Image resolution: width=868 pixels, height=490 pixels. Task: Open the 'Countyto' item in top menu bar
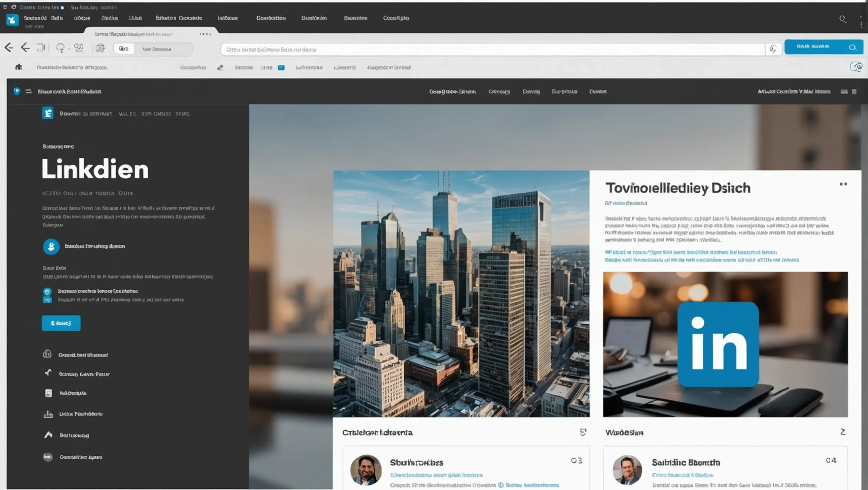click(396, 18)
